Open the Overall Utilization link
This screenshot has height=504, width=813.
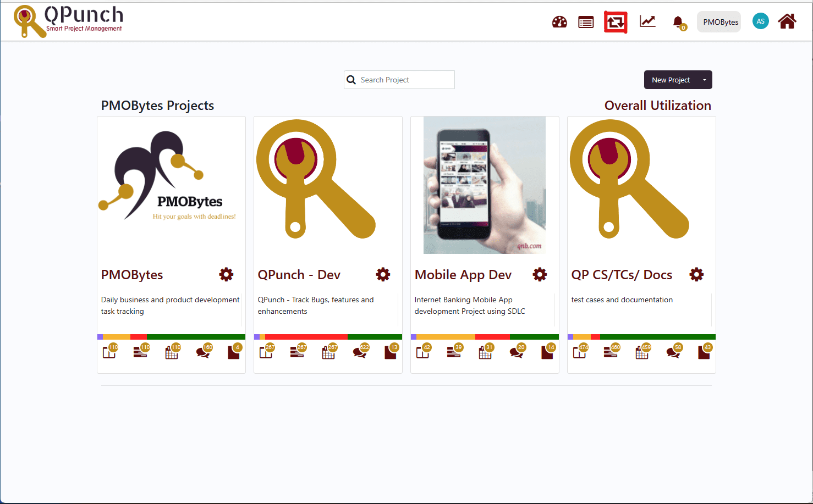[x=657, y=106]
